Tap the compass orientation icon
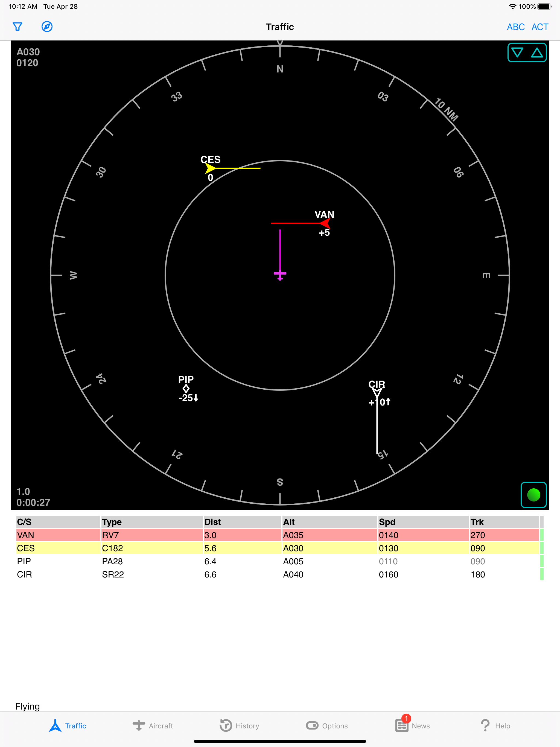This screenshot has height=747, width=560. click(47, 27)
